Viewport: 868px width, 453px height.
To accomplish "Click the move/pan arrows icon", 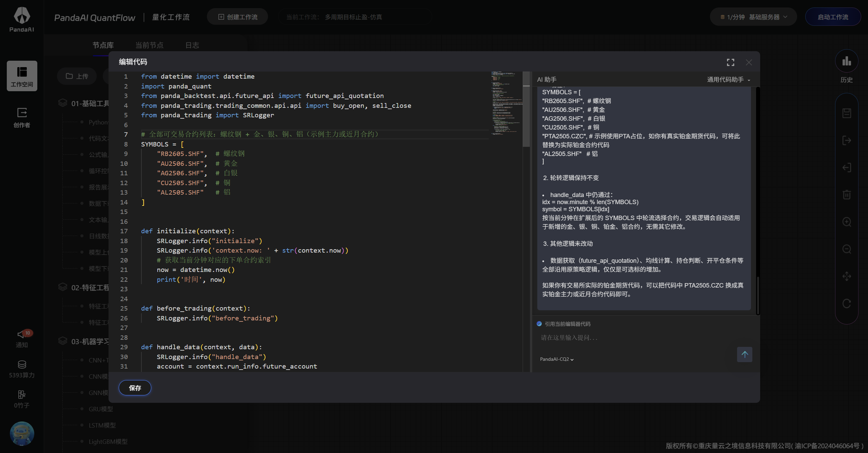I will tap(847, 276).
